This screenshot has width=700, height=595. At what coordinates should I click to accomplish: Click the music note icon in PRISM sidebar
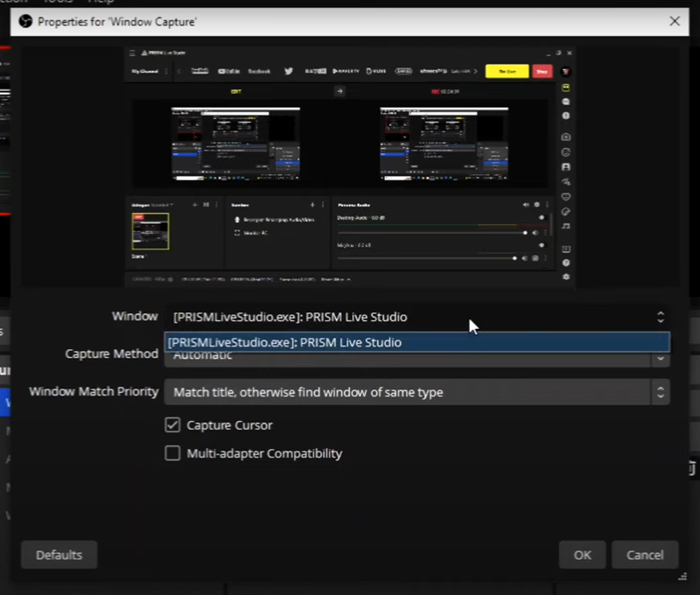pyautogui.click(x=566, y=226)
